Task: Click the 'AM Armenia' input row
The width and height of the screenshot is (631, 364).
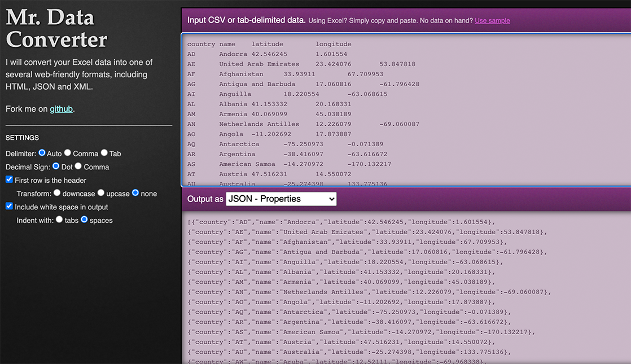Action: pos(269,114)
